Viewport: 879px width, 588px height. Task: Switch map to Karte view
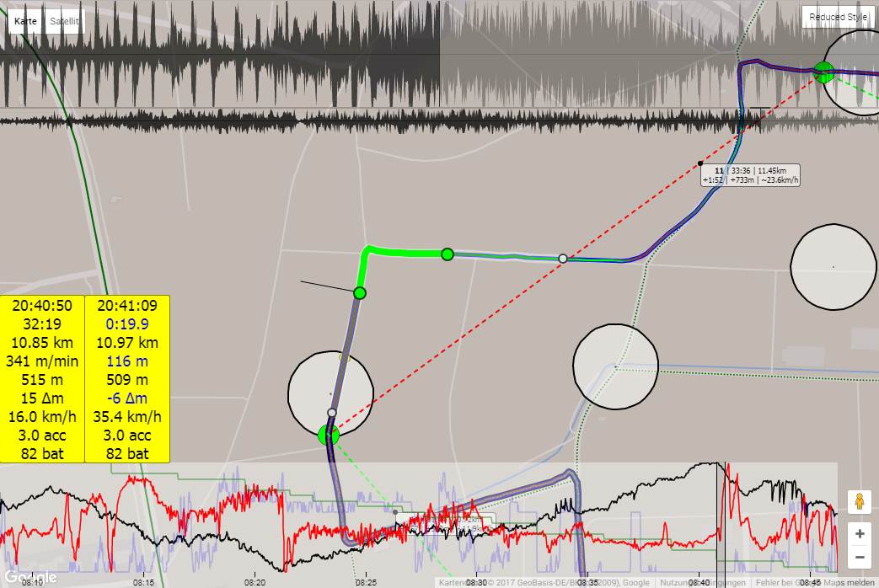[25, 21]
